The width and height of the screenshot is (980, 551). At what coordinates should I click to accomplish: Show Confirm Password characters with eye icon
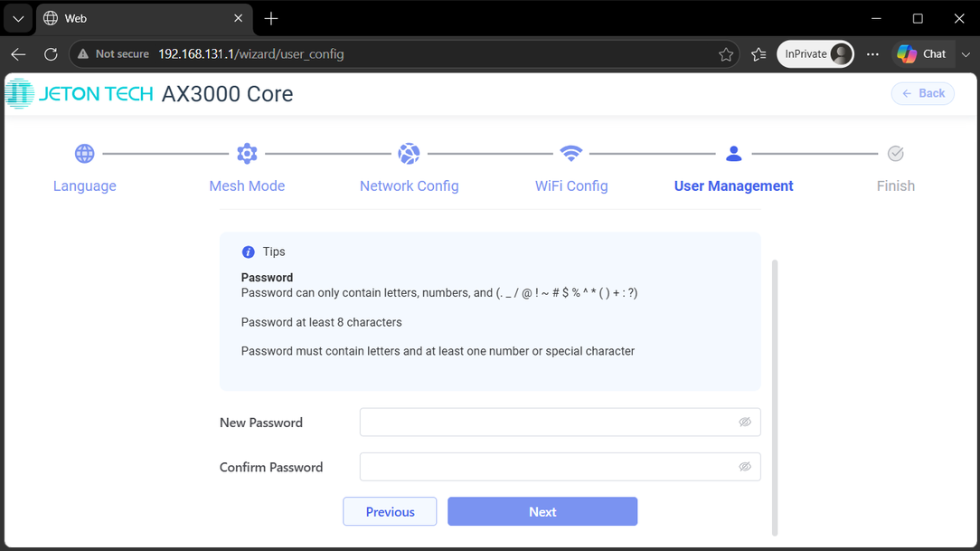coord(744,467)
